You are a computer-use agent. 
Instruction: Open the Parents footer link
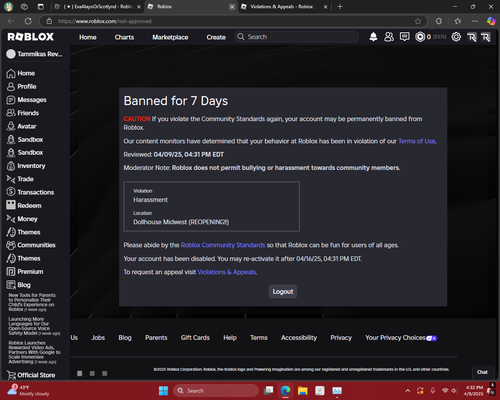coord(156,338)
